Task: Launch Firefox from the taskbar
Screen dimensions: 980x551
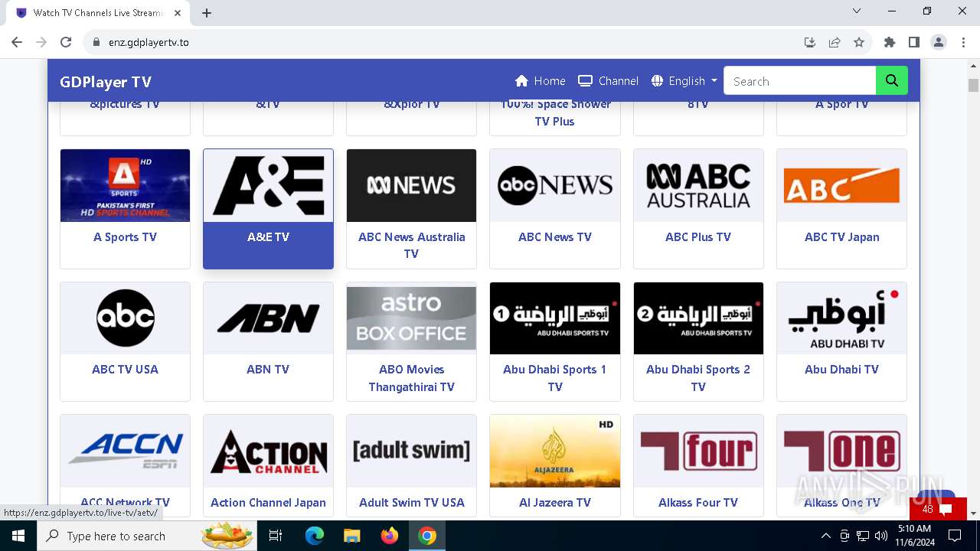Action: pos(390,536)
